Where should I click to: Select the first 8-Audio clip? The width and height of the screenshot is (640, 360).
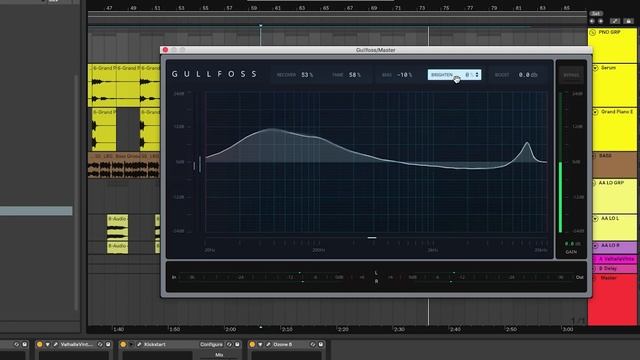118,227
